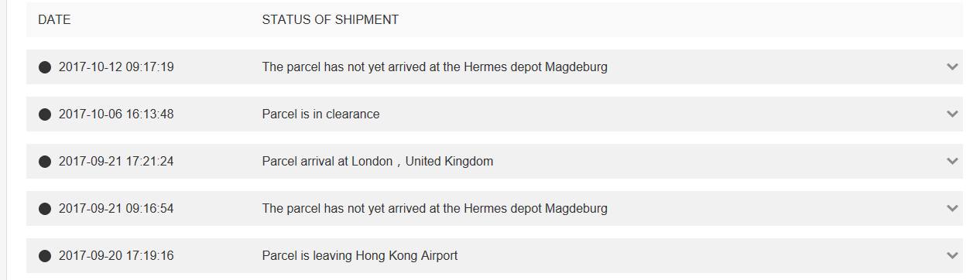Click the status dot for 2017-09-21 09:16:54

click(x=45, y=209)
